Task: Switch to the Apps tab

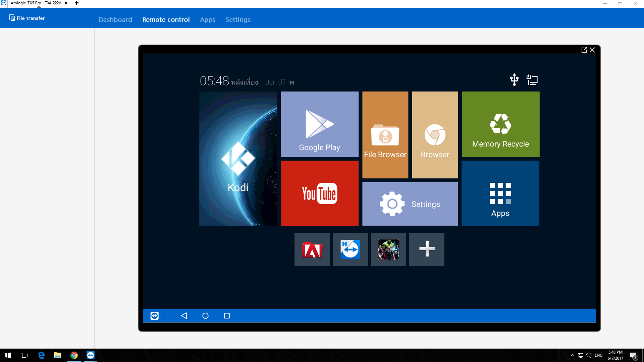Action: [x=208, y=19]
